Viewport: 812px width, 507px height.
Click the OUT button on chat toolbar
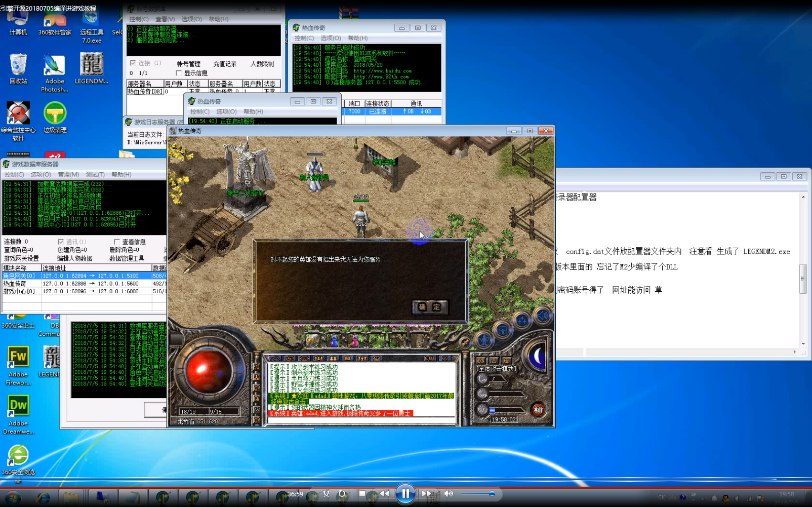point(430,358)
